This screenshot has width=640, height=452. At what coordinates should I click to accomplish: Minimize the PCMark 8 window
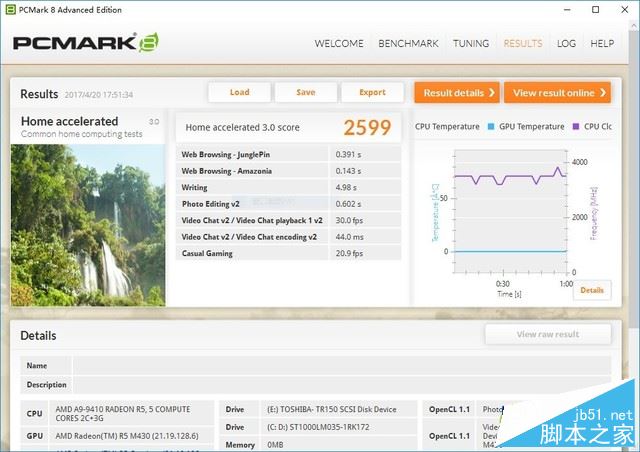click(567, 9)
